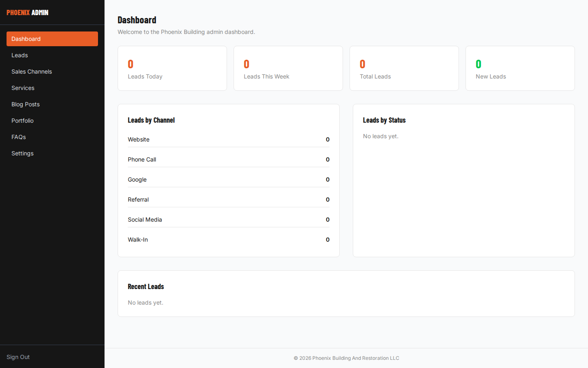
Task: Click the Phoenix Admin logo
Action: point(27,13)
